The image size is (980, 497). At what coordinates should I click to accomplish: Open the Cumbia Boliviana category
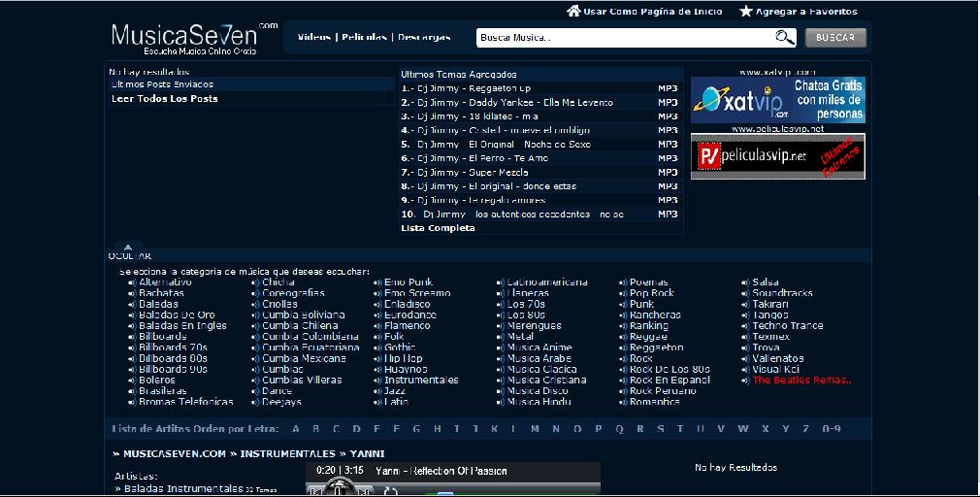pyautogui.click(x=303, y=315)
